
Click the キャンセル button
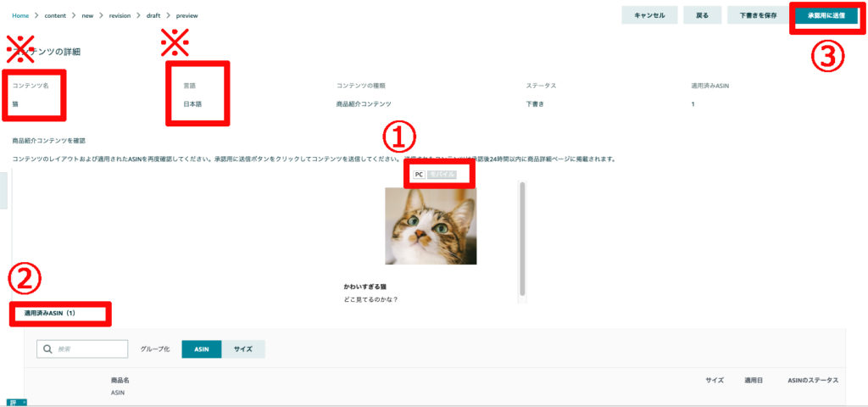pos(649,15)
